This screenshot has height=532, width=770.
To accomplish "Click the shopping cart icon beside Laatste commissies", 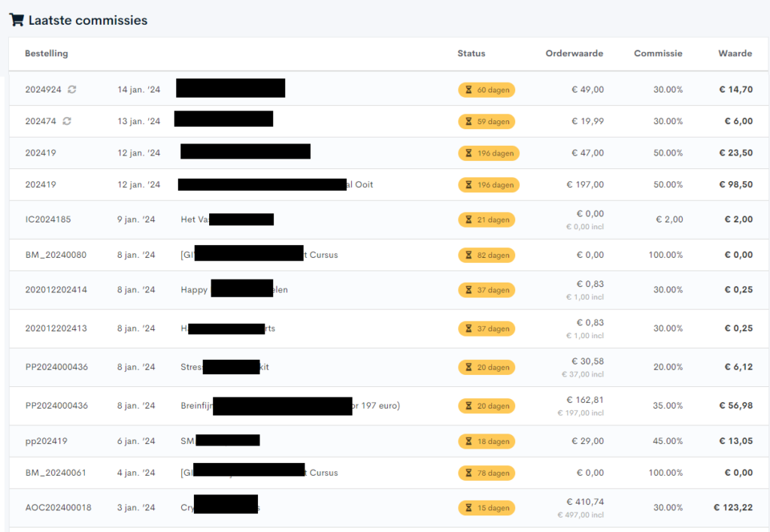I will 16,20.
